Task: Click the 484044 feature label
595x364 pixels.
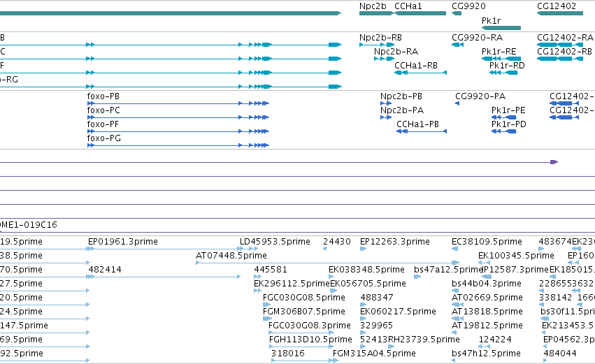Action: 560,354
